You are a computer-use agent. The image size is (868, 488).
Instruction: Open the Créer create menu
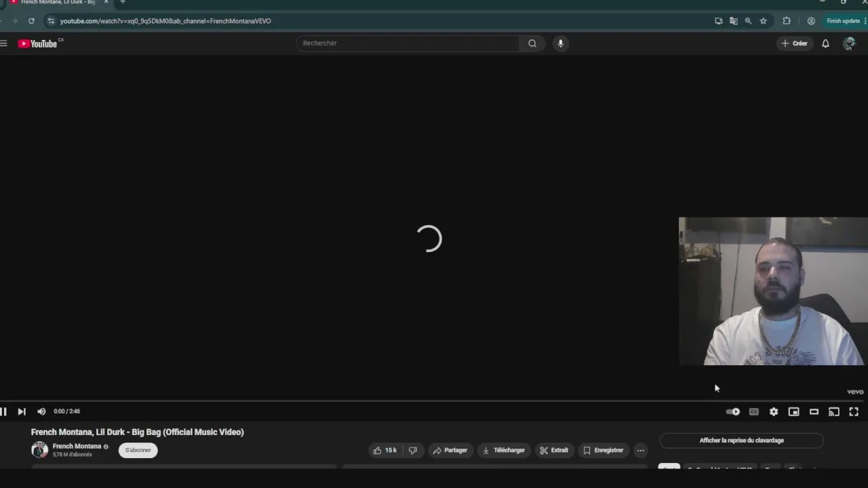[794, 43]
